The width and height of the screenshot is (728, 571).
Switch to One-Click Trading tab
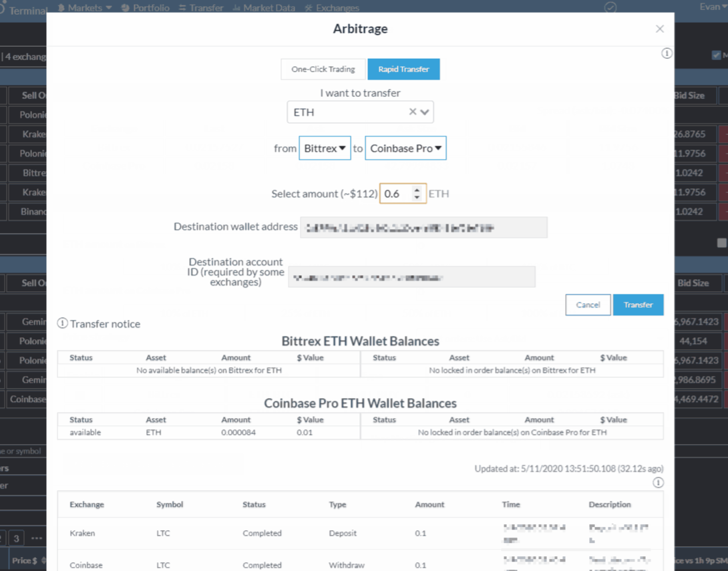pos(323,69)
